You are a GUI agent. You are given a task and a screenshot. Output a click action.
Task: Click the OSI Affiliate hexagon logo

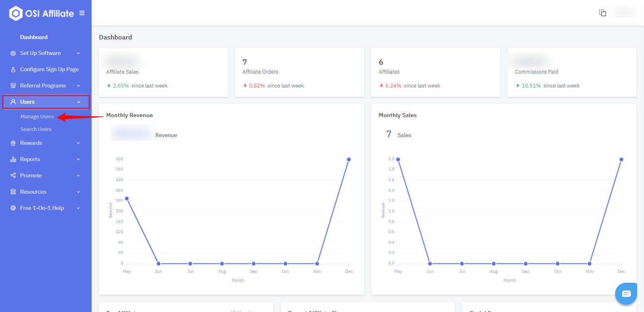(x=15, y=13)
